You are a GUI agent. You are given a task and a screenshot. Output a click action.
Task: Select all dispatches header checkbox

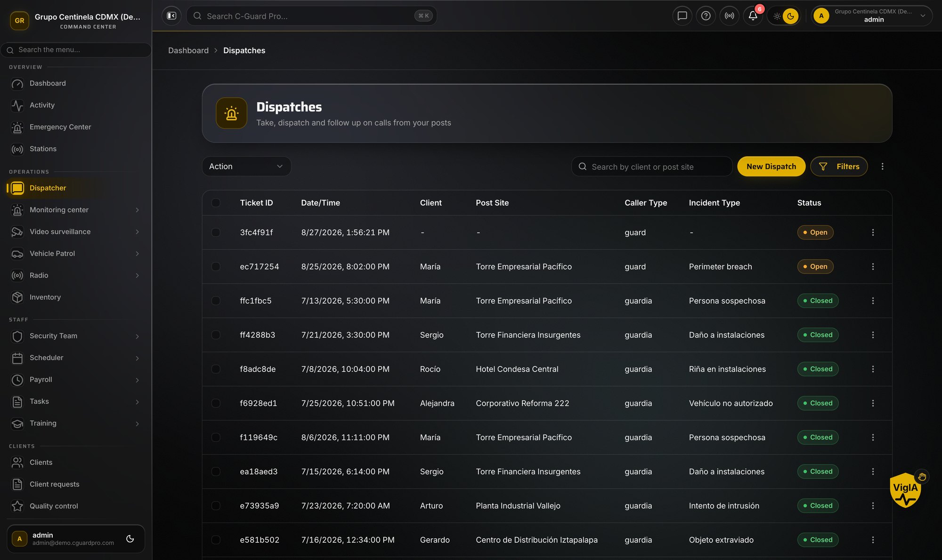pyautogui.click(x=216, y=203)
